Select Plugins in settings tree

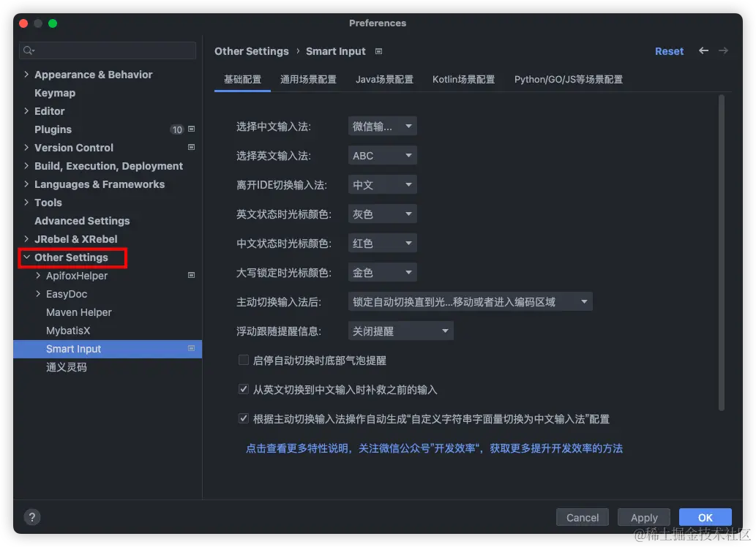point(53,129)
